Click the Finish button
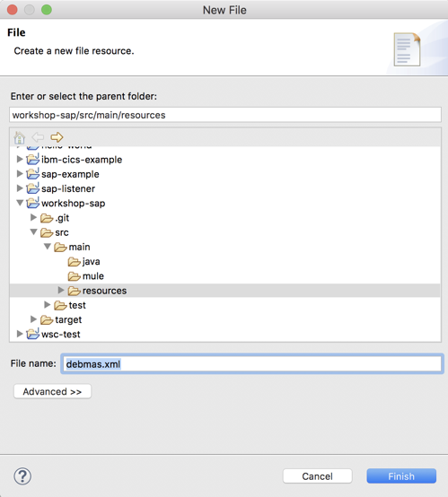 coord(401,476)
